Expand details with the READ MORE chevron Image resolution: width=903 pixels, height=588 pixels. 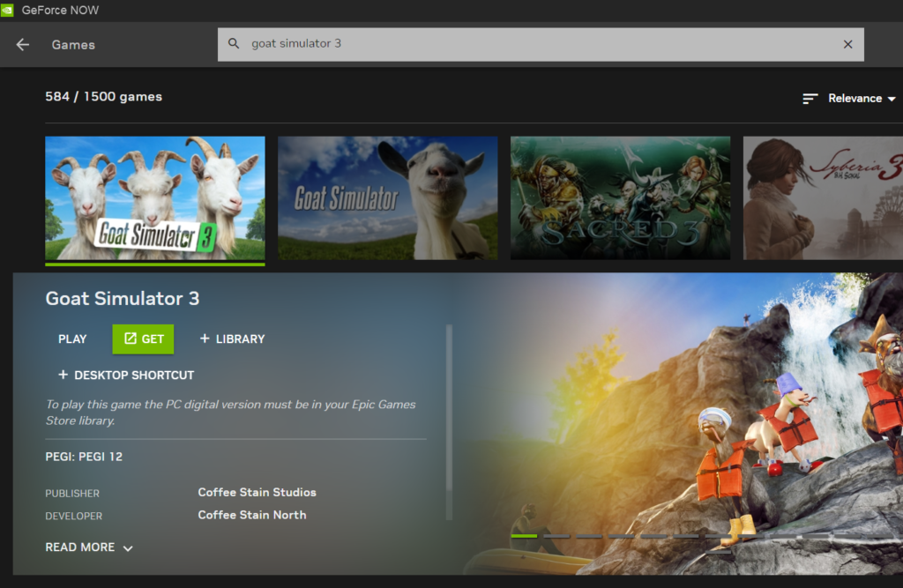click(x=128, y=548)
